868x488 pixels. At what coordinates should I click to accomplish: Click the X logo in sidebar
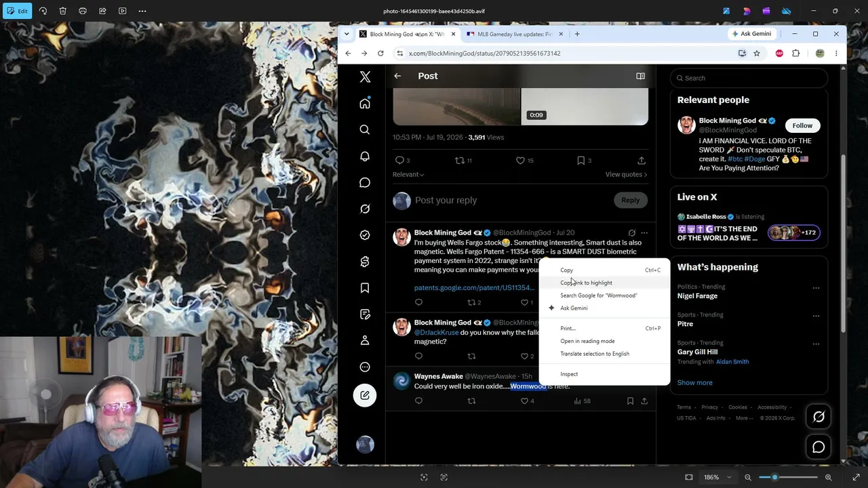[x=365, y=77]
